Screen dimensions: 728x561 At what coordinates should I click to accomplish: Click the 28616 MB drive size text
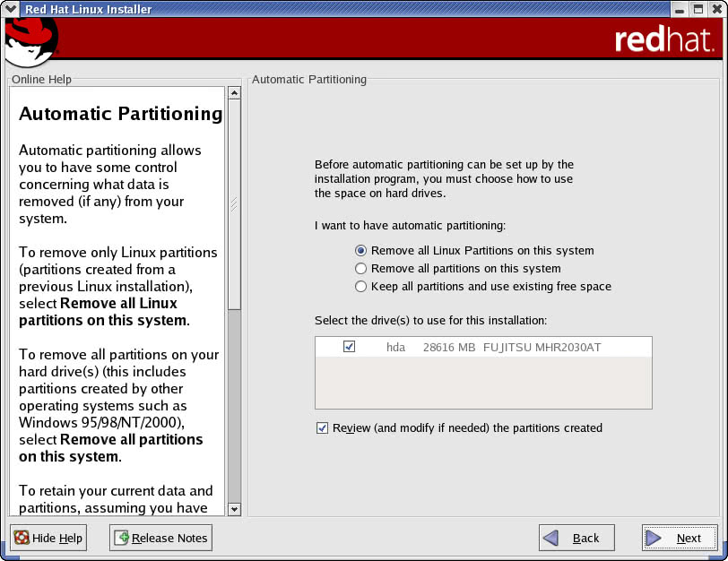(x=449, y=348)
